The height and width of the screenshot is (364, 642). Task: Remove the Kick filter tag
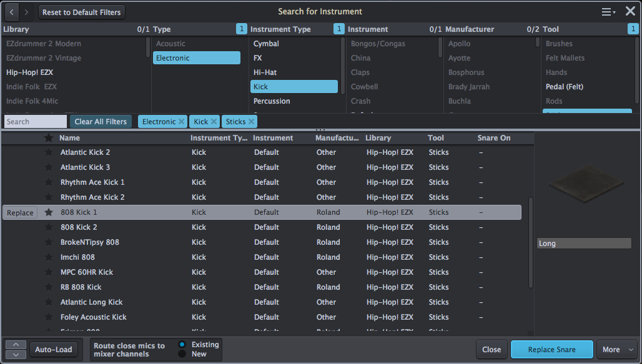point(214,121)
